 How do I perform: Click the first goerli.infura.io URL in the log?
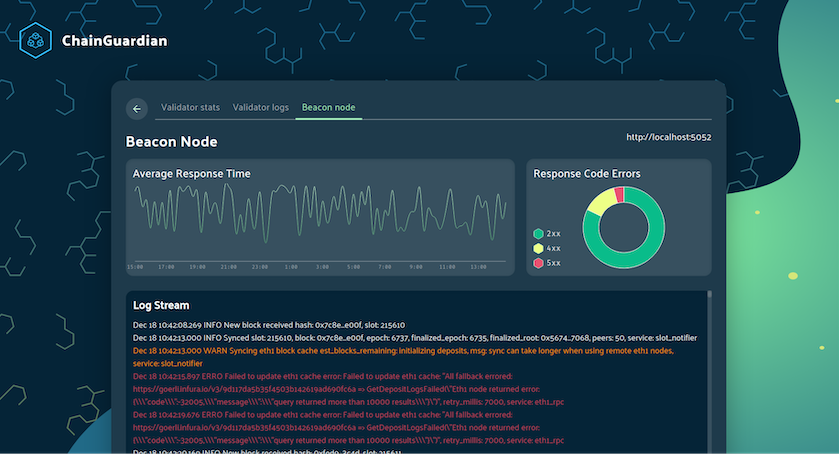[x=244, y=389]
